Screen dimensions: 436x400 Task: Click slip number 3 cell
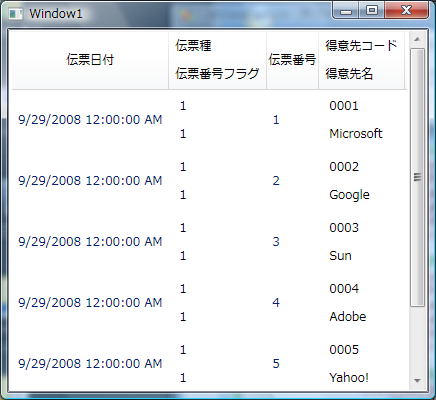pos(276,242)
